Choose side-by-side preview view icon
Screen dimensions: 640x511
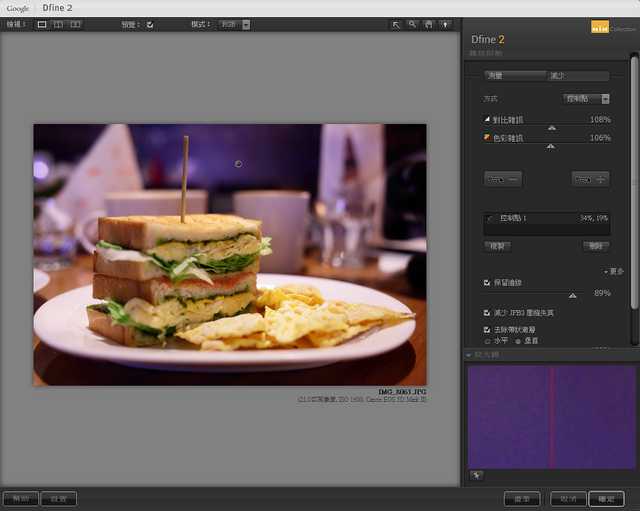tap(75, 24)
